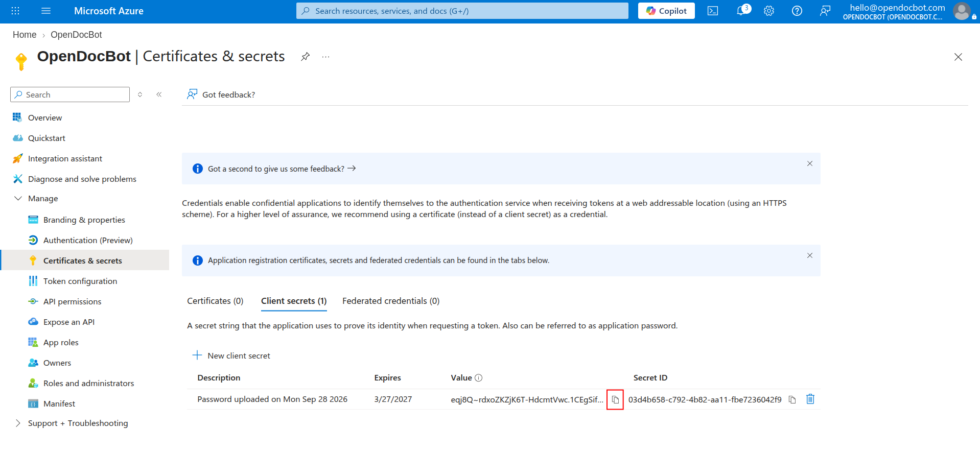The image size is (980, 452).
Task: Click the global search resources box
Action: click(462, 11)
